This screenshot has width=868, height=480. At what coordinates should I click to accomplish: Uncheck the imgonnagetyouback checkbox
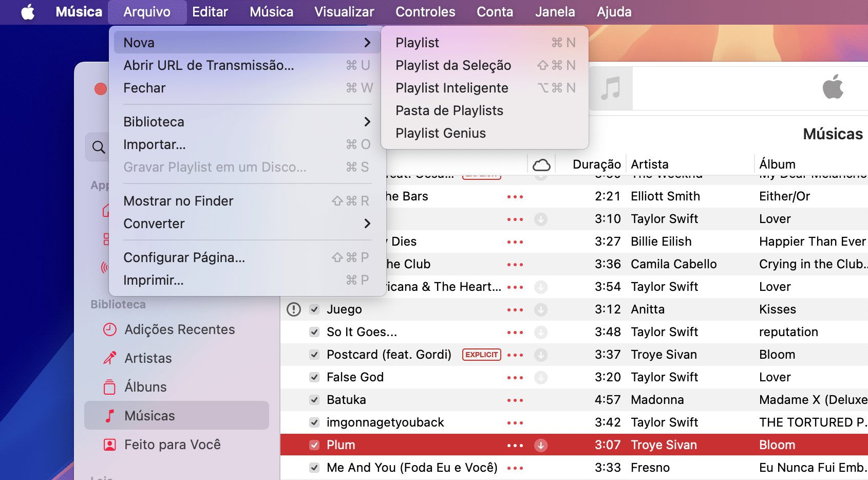coord(314,422)
